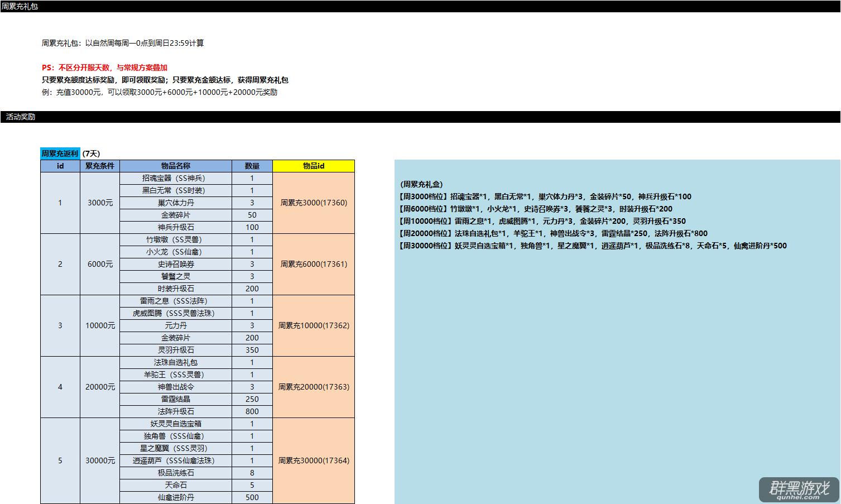Select the 周累充3000(17360) id cell

point(314,203)
